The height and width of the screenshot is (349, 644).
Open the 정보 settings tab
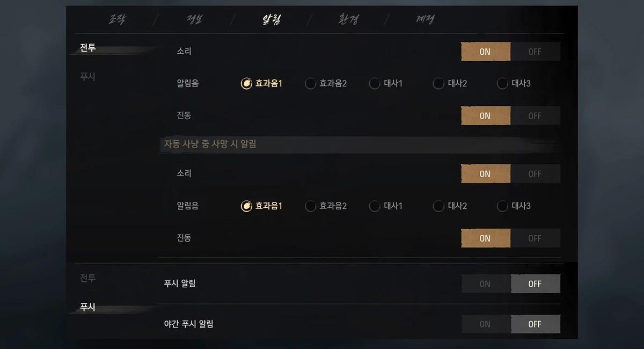tap(194, 19)
